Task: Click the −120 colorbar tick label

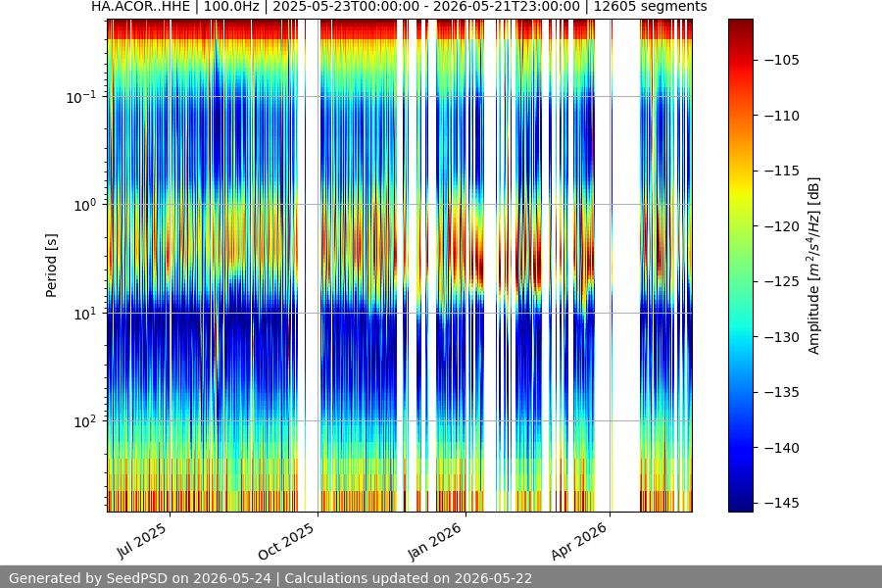Action: tap(781, 226)
